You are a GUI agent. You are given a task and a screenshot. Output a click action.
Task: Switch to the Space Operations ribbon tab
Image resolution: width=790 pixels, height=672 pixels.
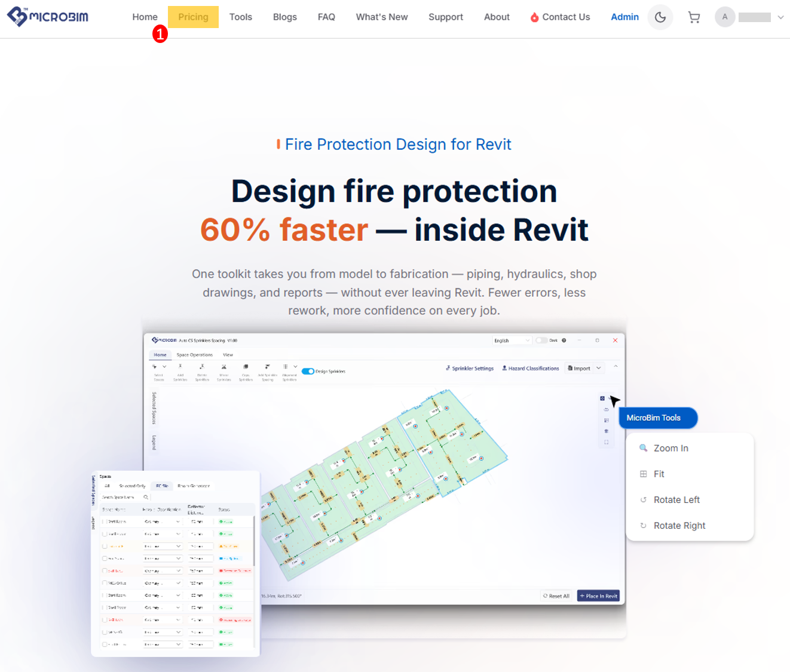194,355
